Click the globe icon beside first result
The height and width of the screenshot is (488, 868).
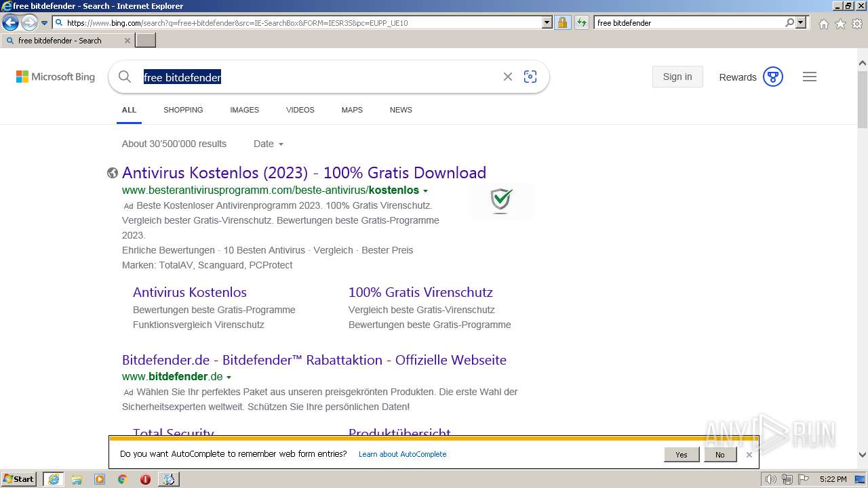pos(113,173)
